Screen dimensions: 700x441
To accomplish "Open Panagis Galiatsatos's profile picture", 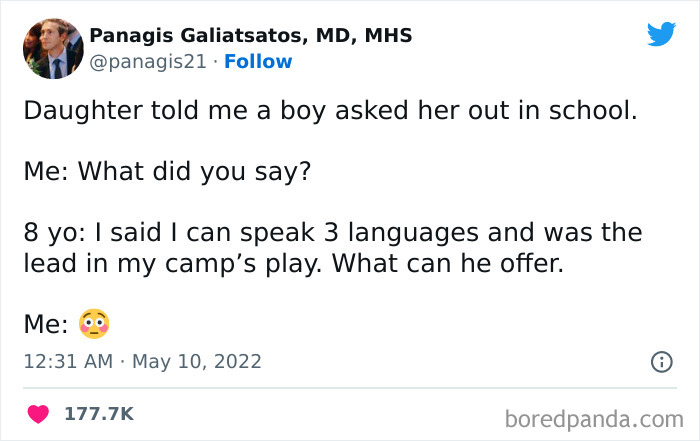I will click(52, 48).
